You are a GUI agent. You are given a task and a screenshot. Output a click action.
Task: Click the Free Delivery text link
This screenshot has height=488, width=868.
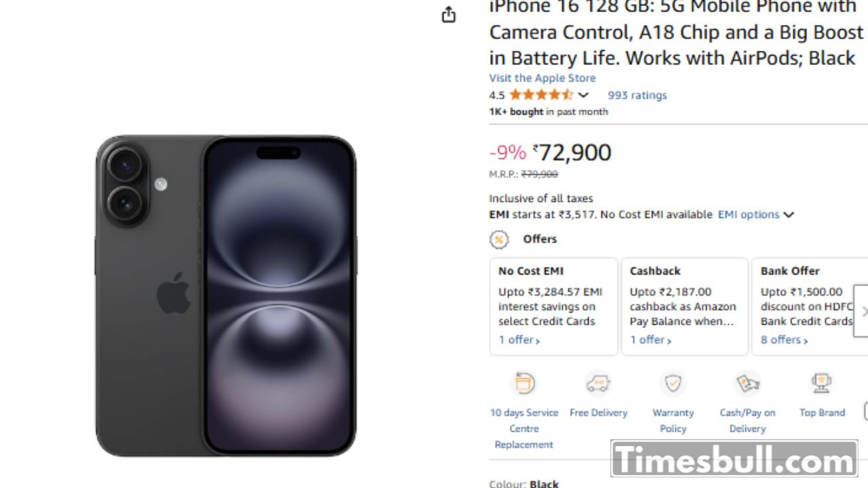coord(598,413)
